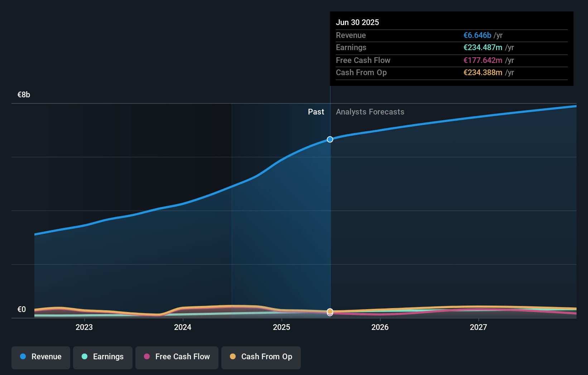Click the Earnings row label in tooltip
The width and height of the screenshot is (588, 375).
[351, 48]
